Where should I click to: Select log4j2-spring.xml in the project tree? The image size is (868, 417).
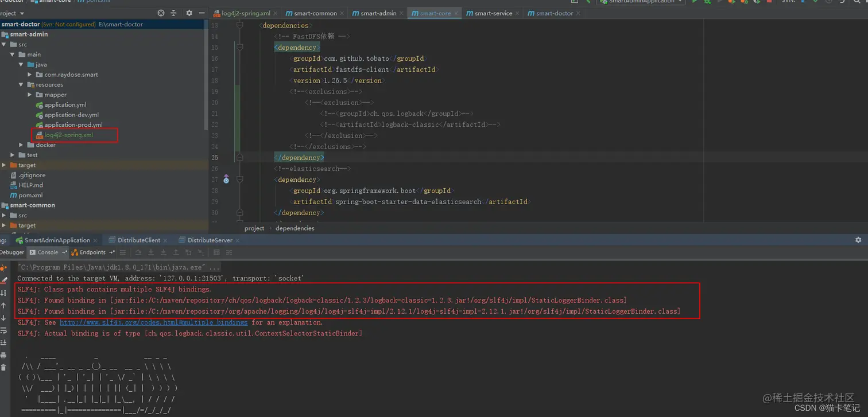(x=64, y=135)
